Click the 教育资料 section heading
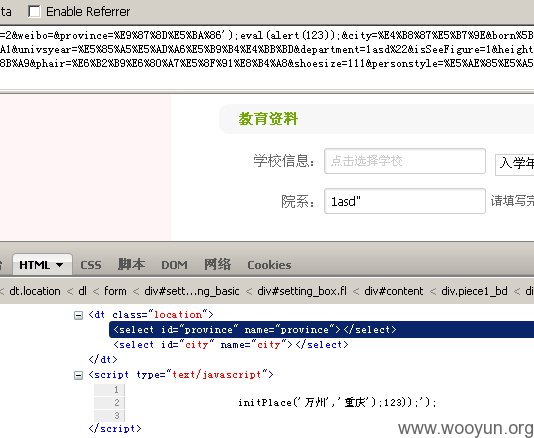Screen dimensions: 534x438 (268, 119)
